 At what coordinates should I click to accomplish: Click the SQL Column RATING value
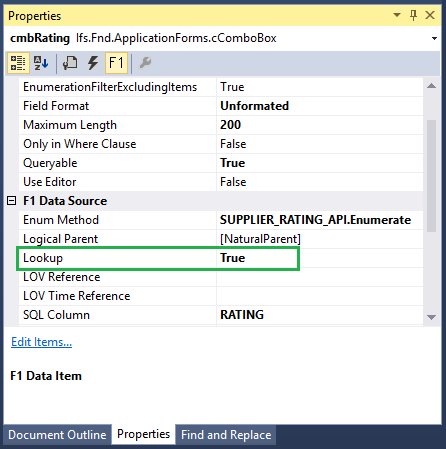242,315
